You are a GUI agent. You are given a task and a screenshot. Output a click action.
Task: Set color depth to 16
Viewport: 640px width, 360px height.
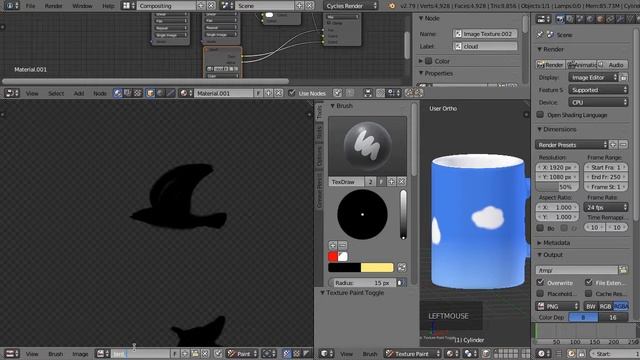pyautogui.click(x=613, y=317)
